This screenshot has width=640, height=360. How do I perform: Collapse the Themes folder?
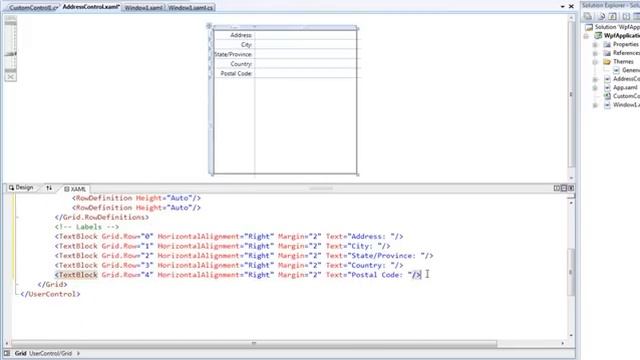click(x=595, y=62)
